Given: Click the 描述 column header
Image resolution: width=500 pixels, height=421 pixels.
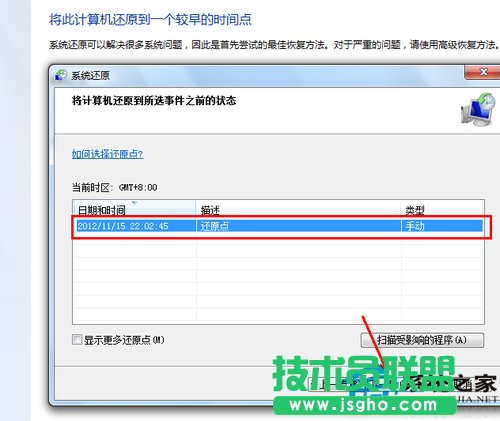Looking at the screenshot, I should coord(298,210).
